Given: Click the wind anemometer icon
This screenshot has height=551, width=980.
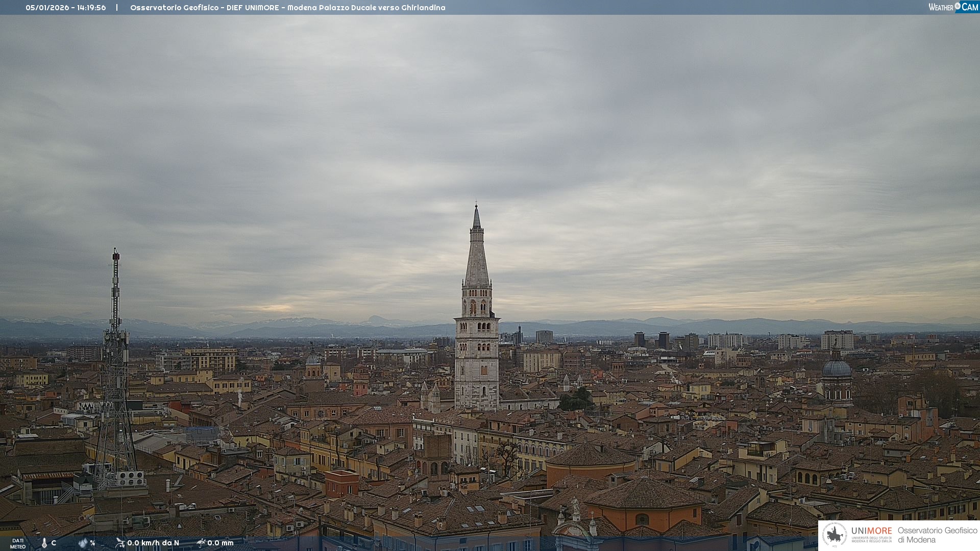Looking at the screenshot, I should (x=120, y=543).
